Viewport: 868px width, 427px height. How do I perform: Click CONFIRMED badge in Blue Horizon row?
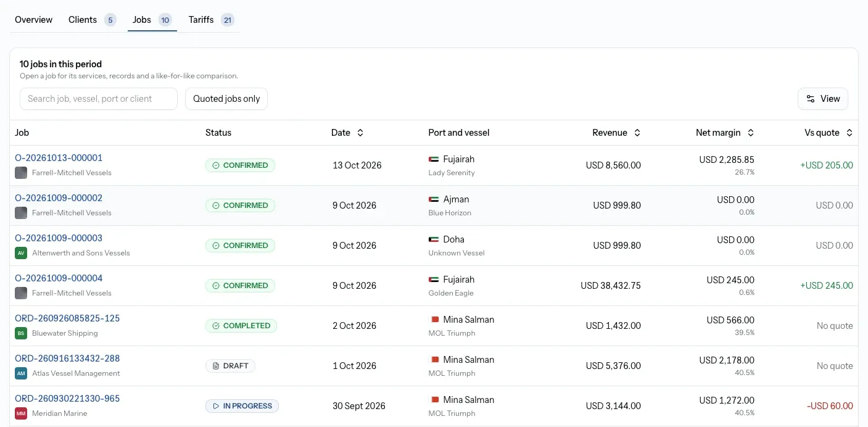coord(240,205)
